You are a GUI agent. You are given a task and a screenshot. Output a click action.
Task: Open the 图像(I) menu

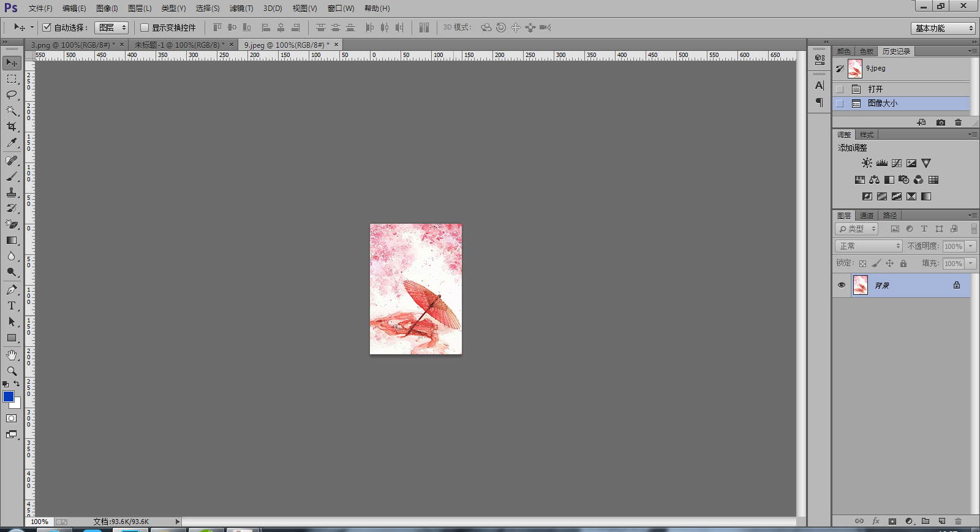pyautogui.click(x=107, y=9)
